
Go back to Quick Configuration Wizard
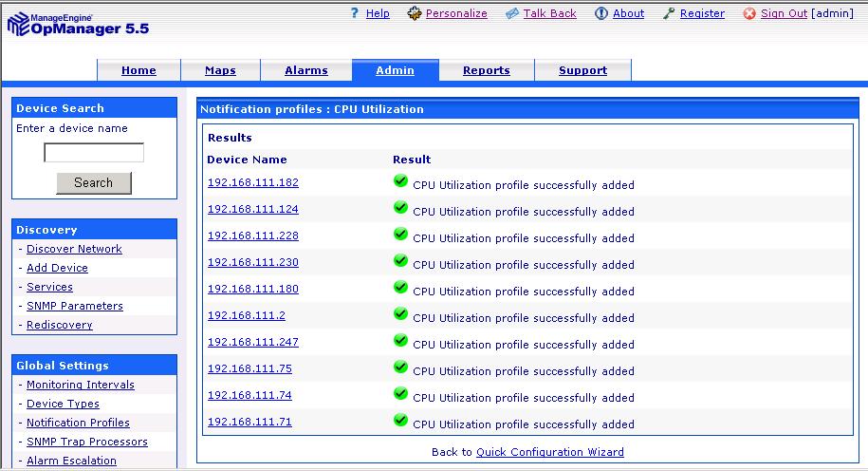549,452
